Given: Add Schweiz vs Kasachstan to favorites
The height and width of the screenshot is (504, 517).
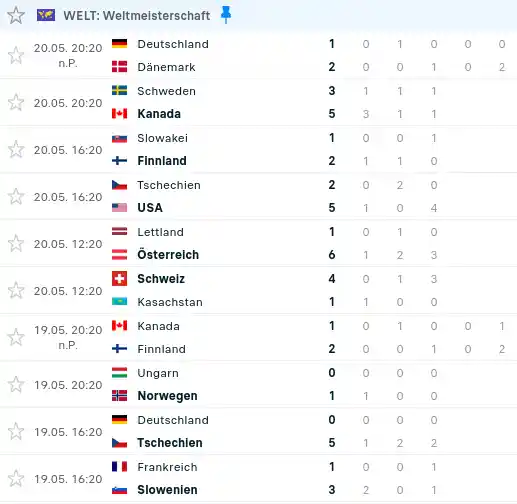Looking at the screenshot, I should tap(16, 290).
